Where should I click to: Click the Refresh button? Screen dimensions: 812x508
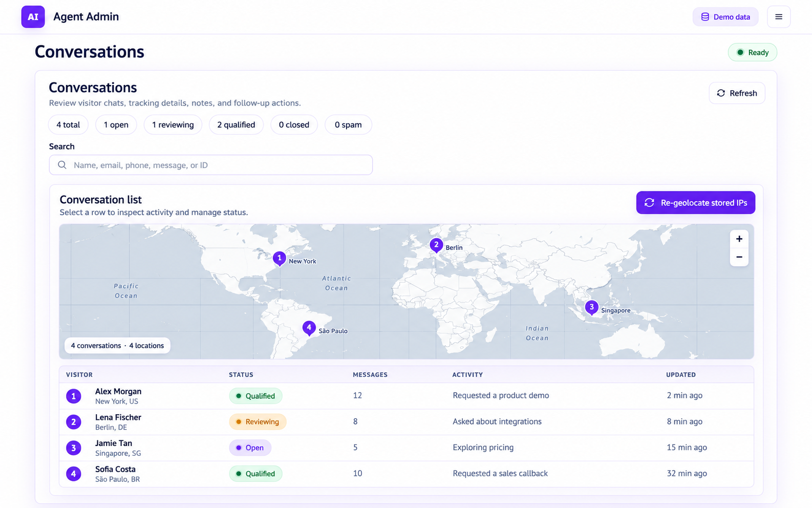pyautogui.click(x=737, y=93)
